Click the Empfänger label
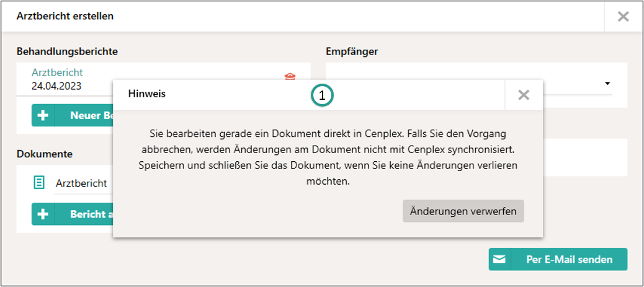This screenshot has width=644, height=287. pos(352,51)
